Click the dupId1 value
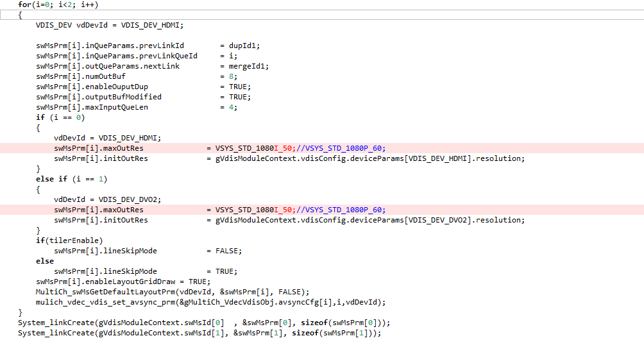Viewport: 644px width, 345px height. (x=244, y=46)
